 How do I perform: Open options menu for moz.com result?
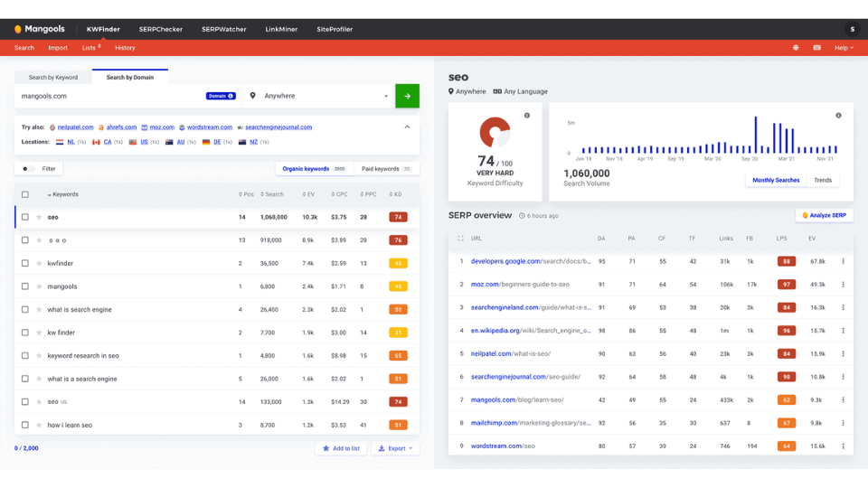843,285
